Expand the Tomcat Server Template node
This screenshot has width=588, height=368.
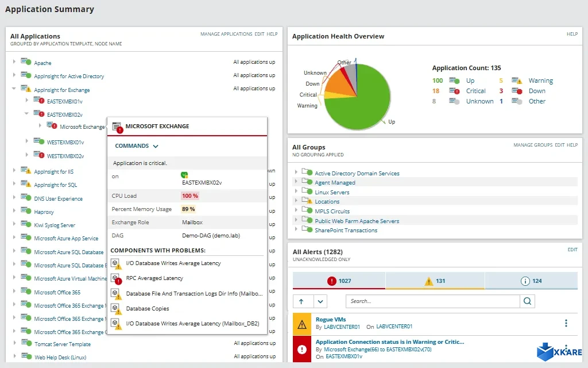pos(14,343)
